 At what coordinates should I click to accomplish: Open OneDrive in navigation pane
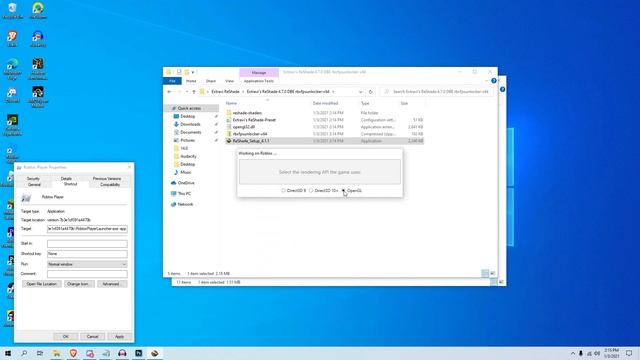click(186, 183)
